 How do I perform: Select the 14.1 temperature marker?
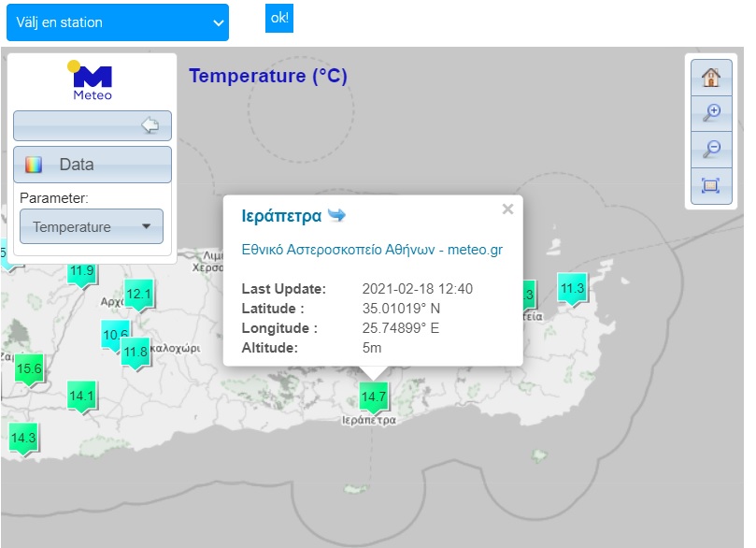point(81,397)
